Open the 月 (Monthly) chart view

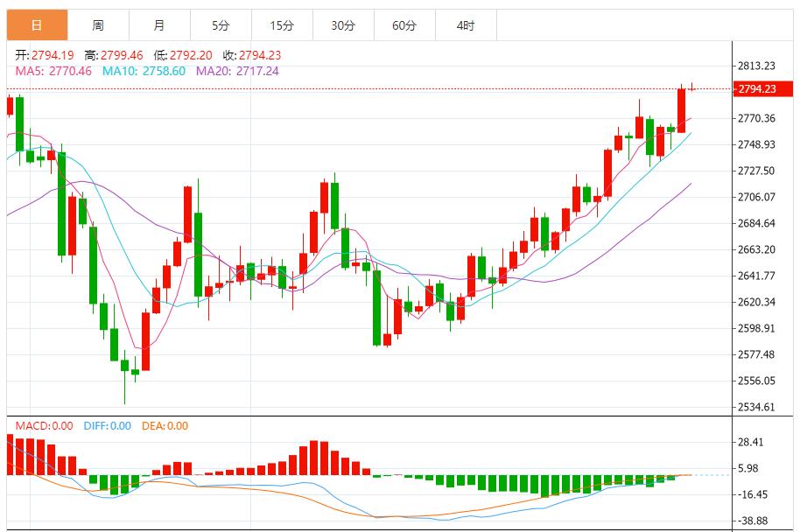161,25
